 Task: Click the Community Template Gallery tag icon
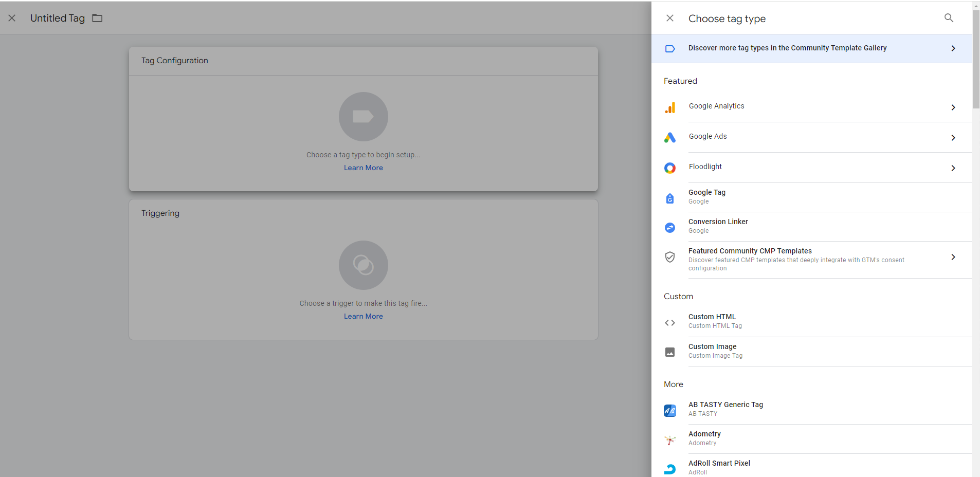coord(670,49)
